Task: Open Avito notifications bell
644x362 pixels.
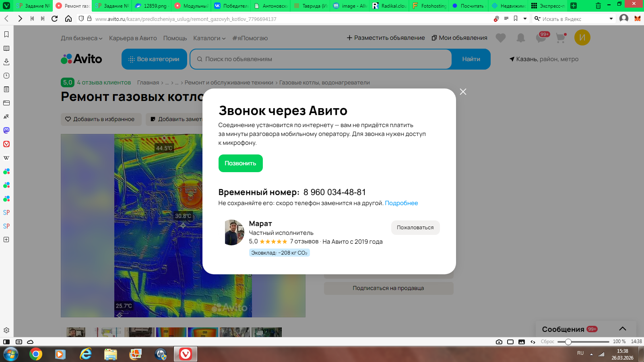Action: point(521,38)
